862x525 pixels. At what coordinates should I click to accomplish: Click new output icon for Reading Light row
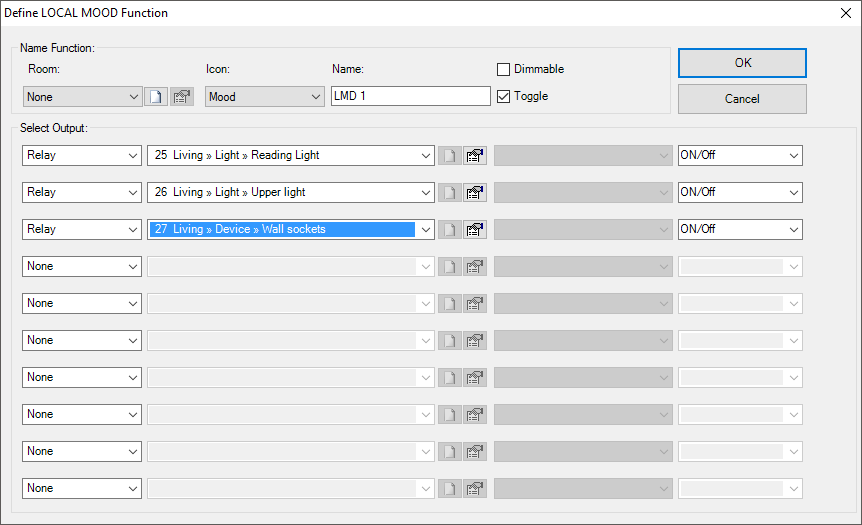(x=450, y=156)
